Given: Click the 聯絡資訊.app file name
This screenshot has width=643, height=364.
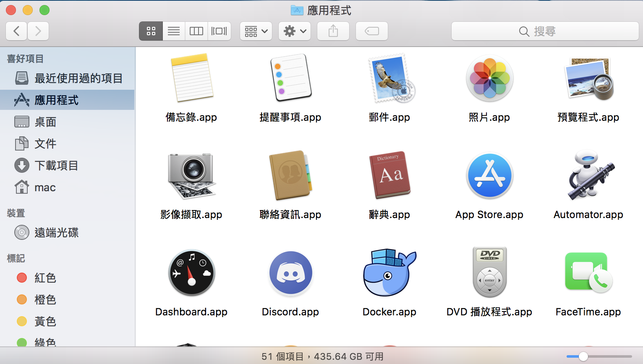Looking at the screenshot, I should pos(290,215).
